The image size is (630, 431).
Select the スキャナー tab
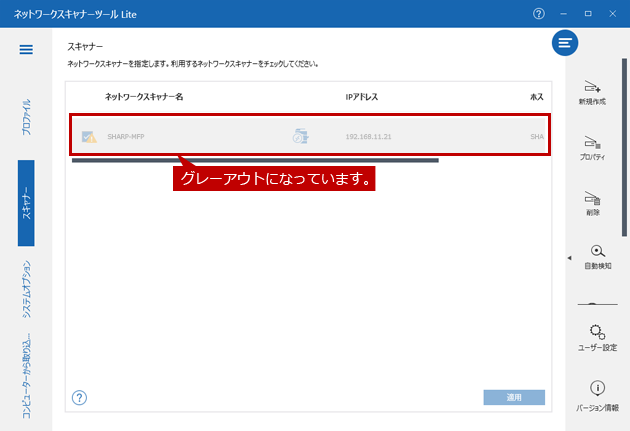point(26,203)
